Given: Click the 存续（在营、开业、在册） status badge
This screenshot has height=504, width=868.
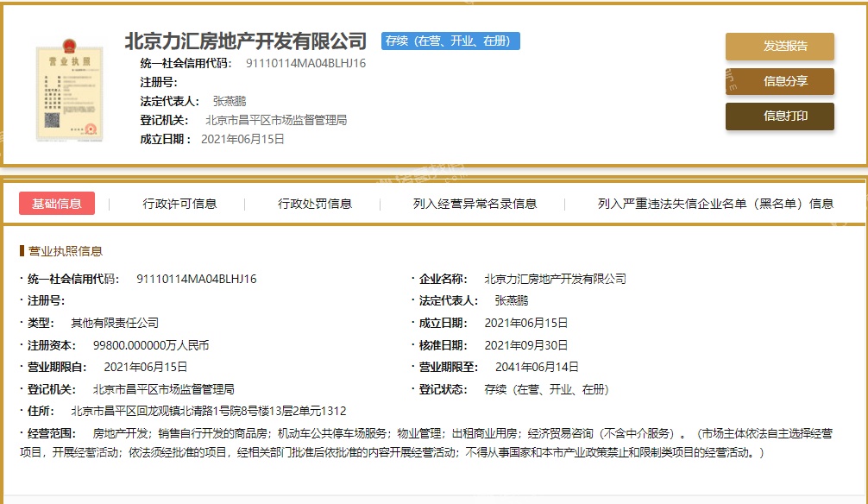Looking at the screenshot, I should pyautogui.click(x=450, y=41).
